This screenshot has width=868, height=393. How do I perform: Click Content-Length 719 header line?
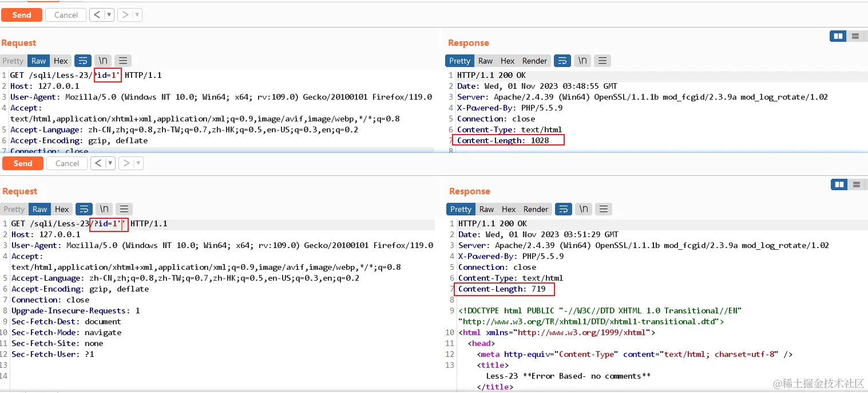(x=502, y=289)
